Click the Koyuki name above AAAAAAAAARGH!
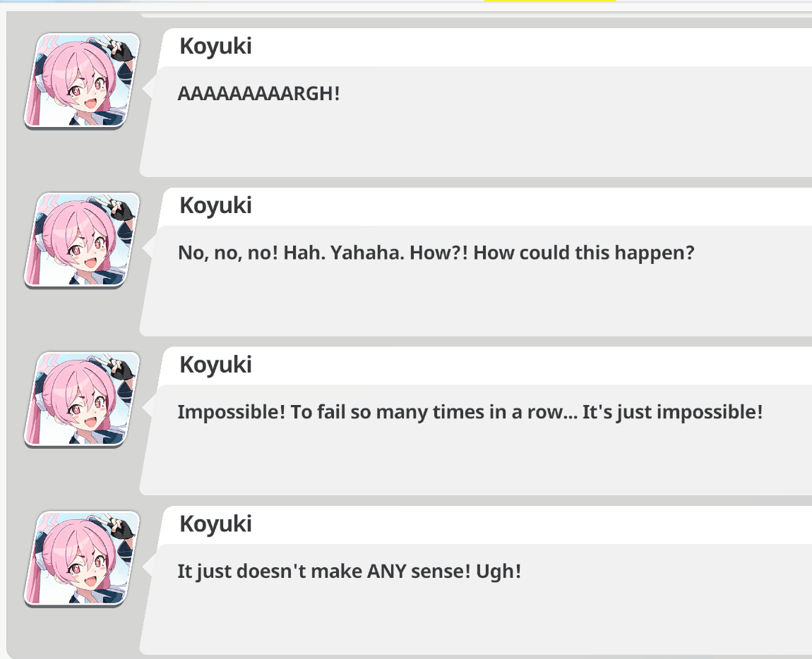The image size is (812, 659). point(215,47)
